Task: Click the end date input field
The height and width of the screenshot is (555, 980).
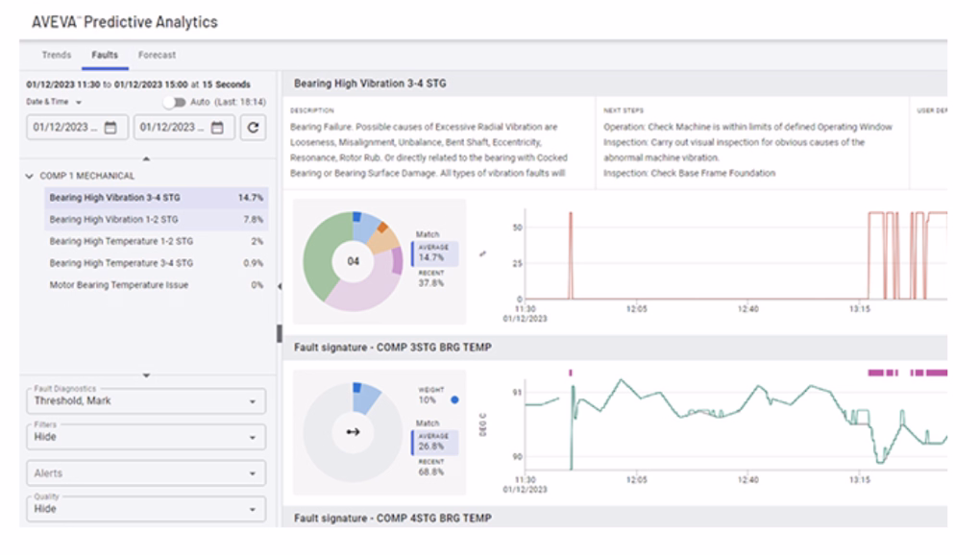Action: pyautogui.click(x=184, y=128)
